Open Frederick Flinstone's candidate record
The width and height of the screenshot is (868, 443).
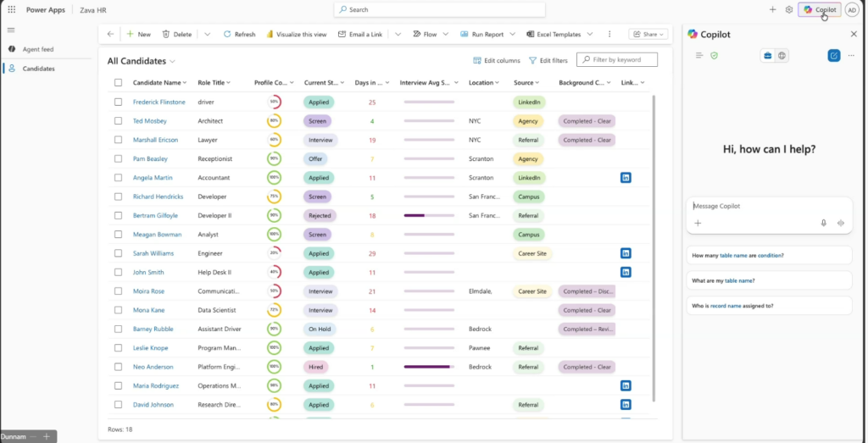point(159,102)
